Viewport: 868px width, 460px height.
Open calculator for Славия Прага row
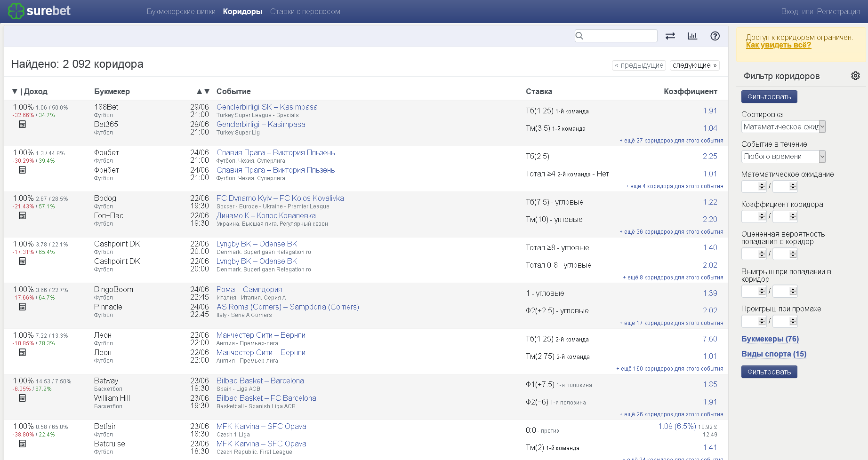pos(22,170)
